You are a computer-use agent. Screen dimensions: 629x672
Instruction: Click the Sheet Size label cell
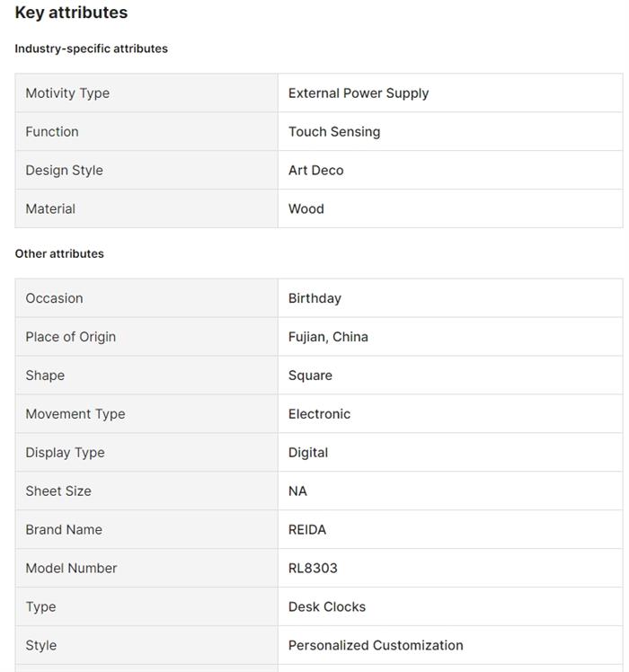pyautogui.click(x=58, y=491)
